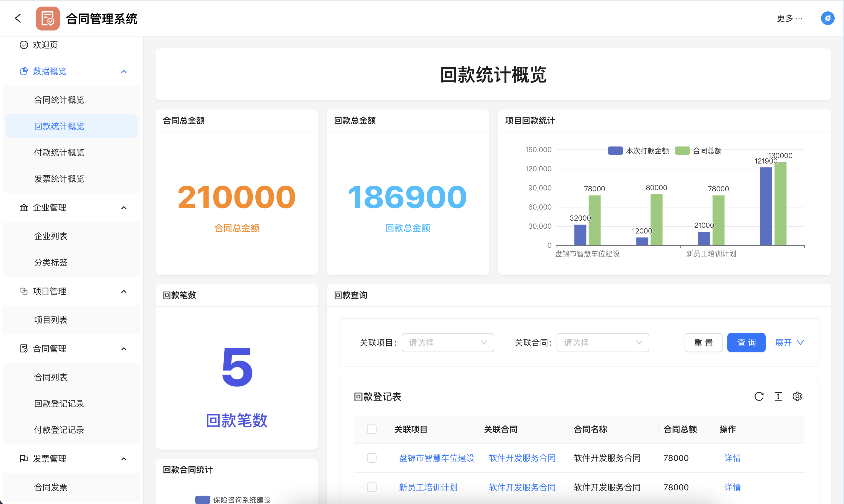844x504 pixels.
Task: Click the contract management app logo
Action: point(48,18)
